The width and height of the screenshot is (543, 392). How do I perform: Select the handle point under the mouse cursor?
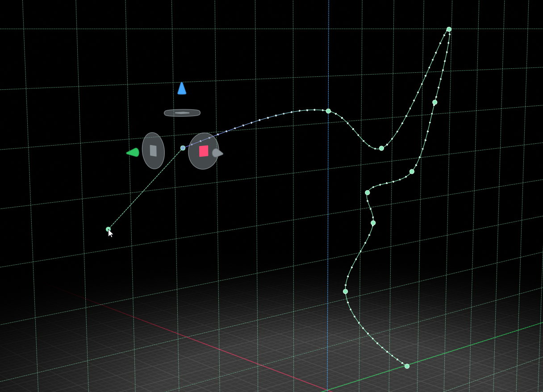click(x=108, y=229)
